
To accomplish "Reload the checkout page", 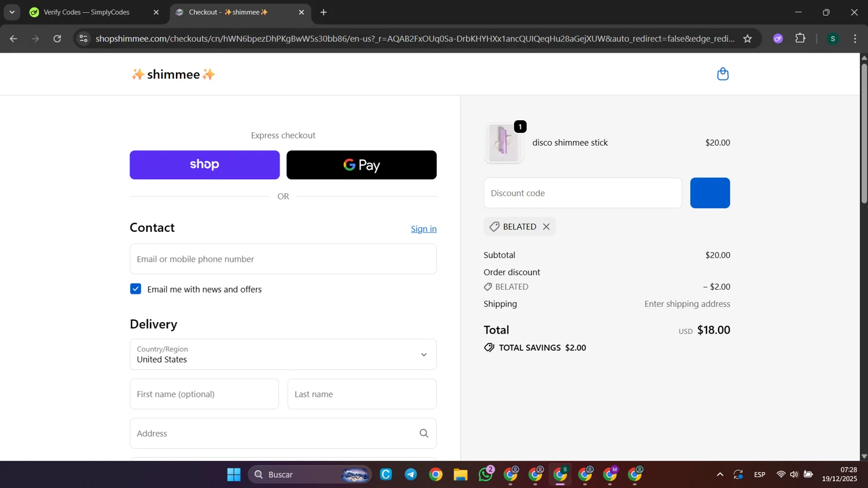I will [x=57, y=39].
